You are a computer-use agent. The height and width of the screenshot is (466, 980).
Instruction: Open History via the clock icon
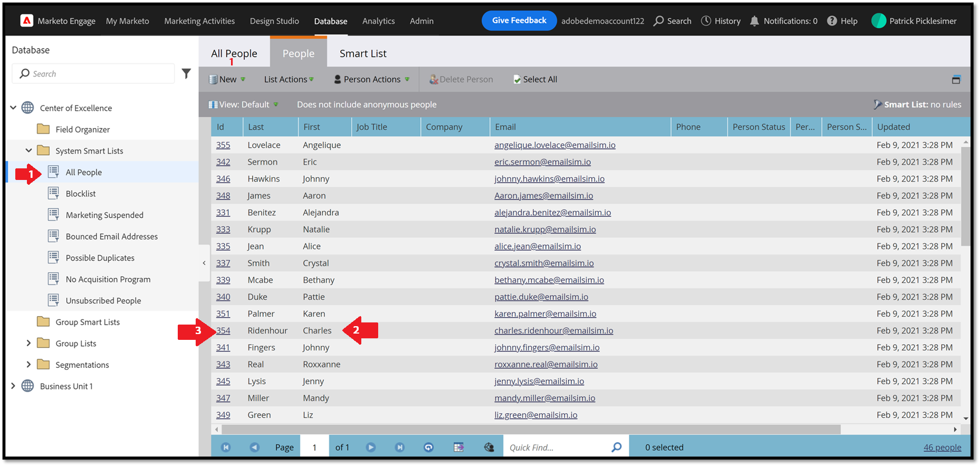(x=706, y=21)
